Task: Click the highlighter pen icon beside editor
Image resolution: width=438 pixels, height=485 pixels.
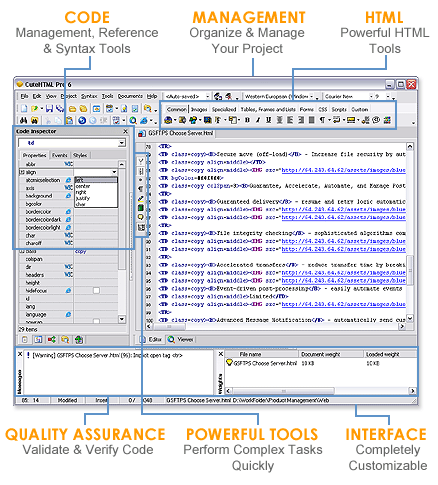Action: pos(141,199)
